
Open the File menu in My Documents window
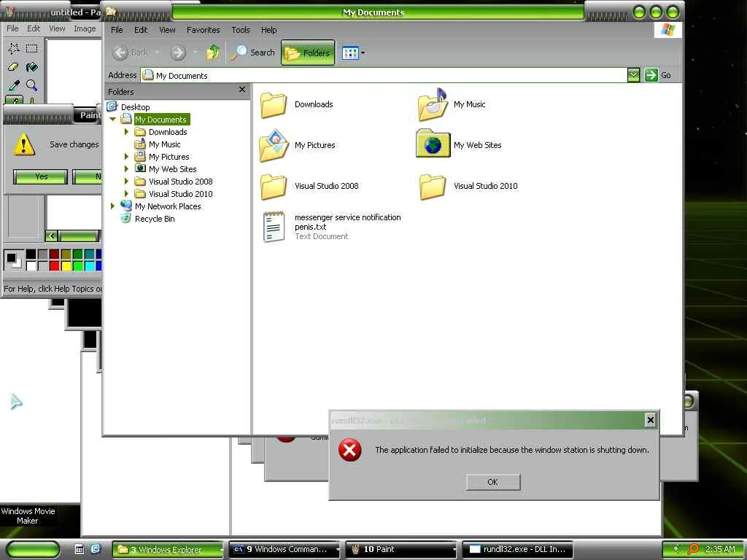[x=117, y=30]
